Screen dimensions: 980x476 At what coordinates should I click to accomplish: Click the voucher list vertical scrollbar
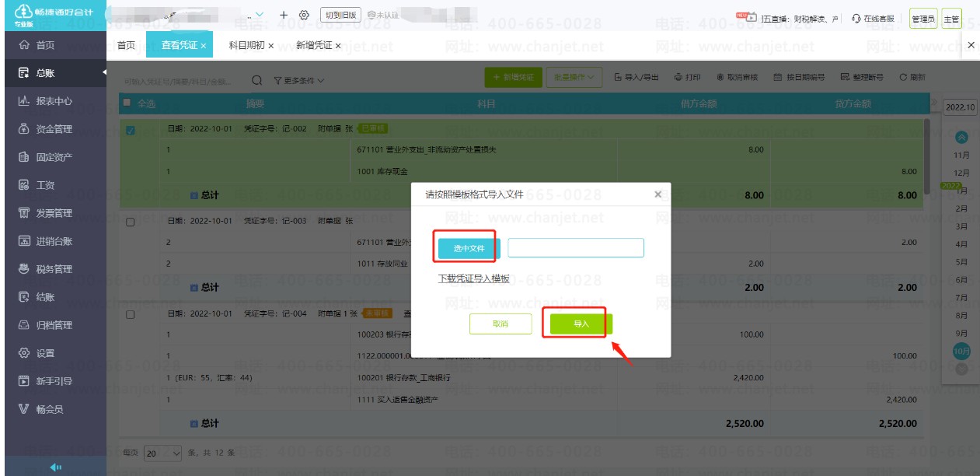click(x=926, y=156)
